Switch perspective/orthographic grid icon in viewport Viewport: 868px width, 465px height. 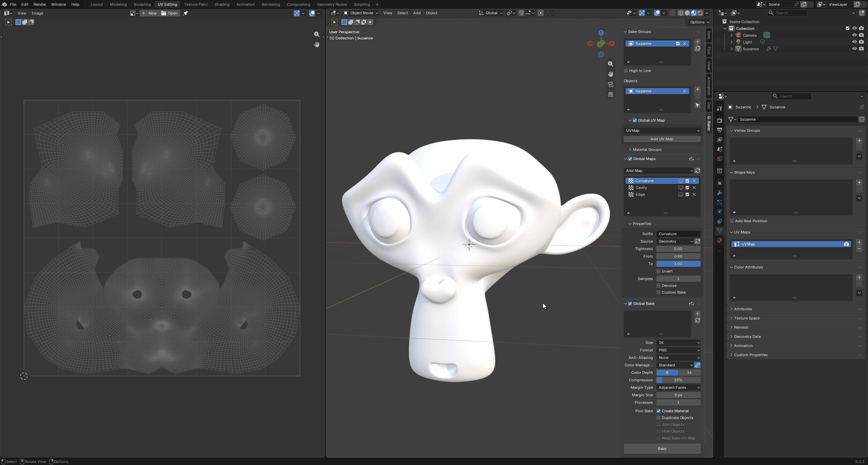pos(611,94)
